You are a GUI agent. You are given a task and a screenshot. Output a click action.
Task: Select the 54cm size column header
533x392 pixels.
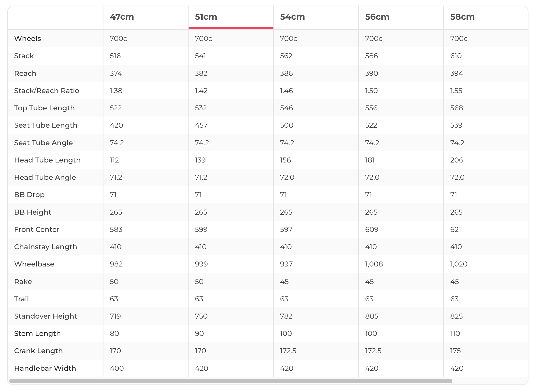click(292, 17)
